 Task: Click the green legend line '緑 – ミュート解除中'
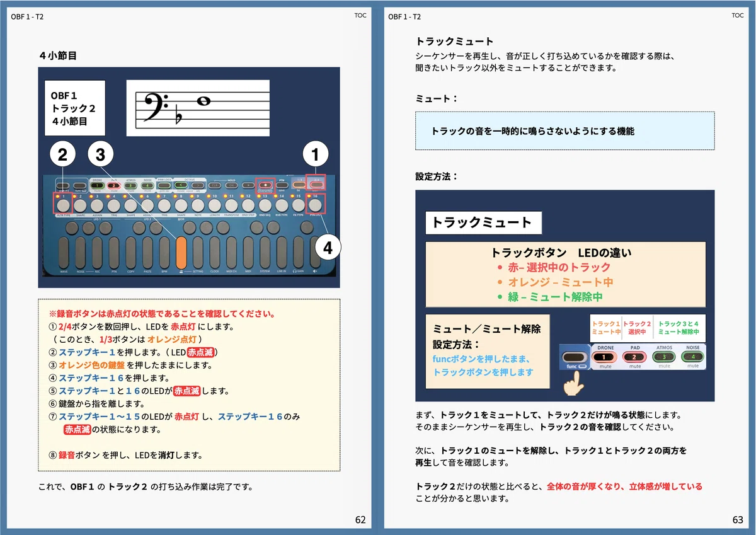click(x=555, y=296)
